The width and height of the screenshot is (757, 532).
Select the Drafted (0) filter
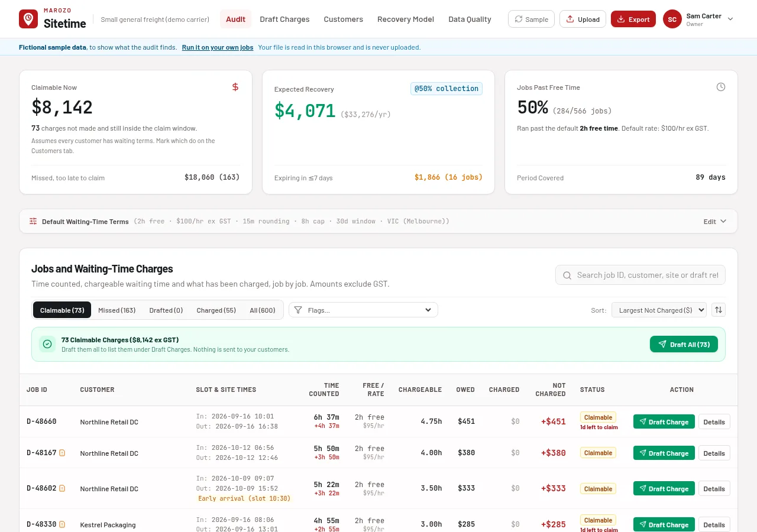(x=166, y=310)
